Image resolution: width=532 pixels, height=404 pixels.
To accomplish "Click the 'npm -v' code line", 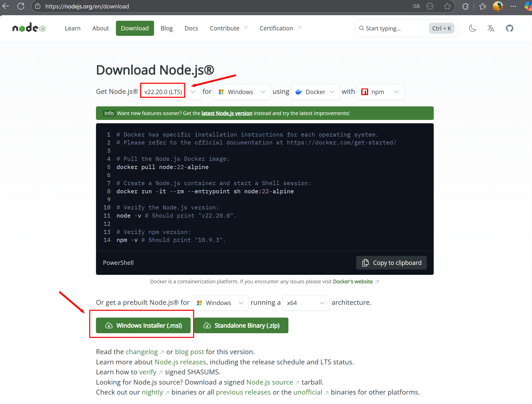I will pyautogui.click(x=171, y=240).
